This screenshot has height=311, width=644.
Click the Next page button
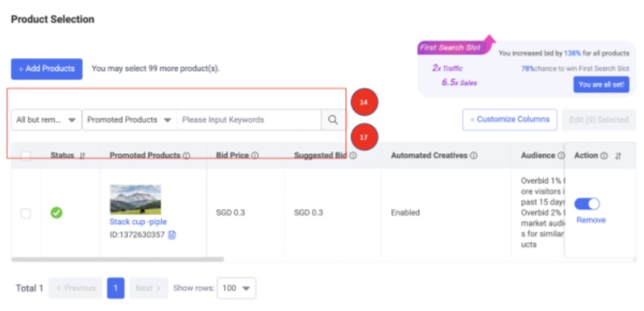tap(148, 288)
